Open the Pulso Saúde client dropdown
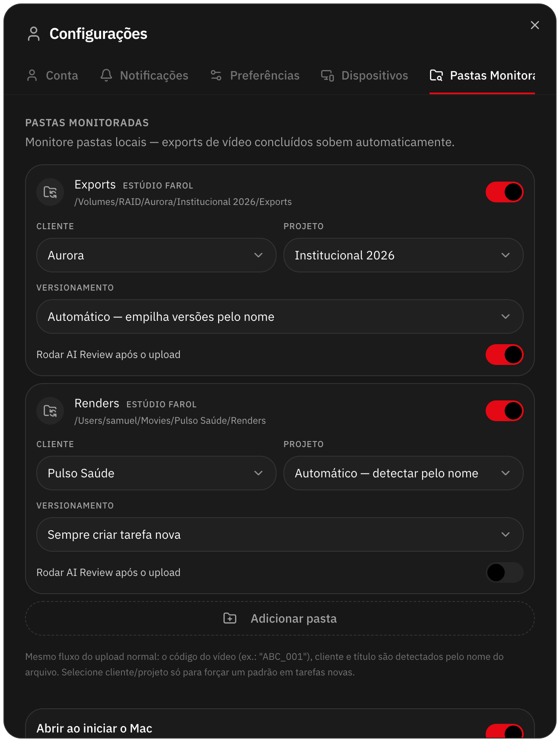Viewport: 560px width, 742px height. (x=156, y=473)
